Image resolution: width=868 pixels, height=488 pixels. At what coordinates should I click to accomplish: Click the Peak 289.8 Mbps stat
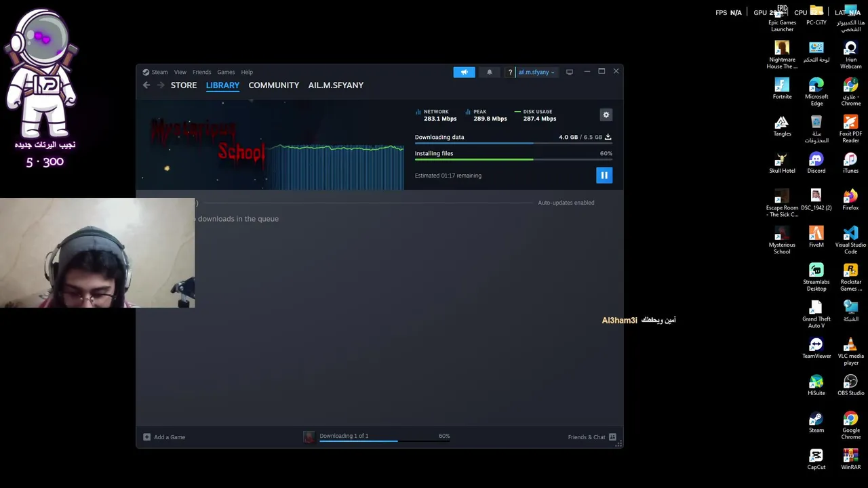tap(486, 115)
